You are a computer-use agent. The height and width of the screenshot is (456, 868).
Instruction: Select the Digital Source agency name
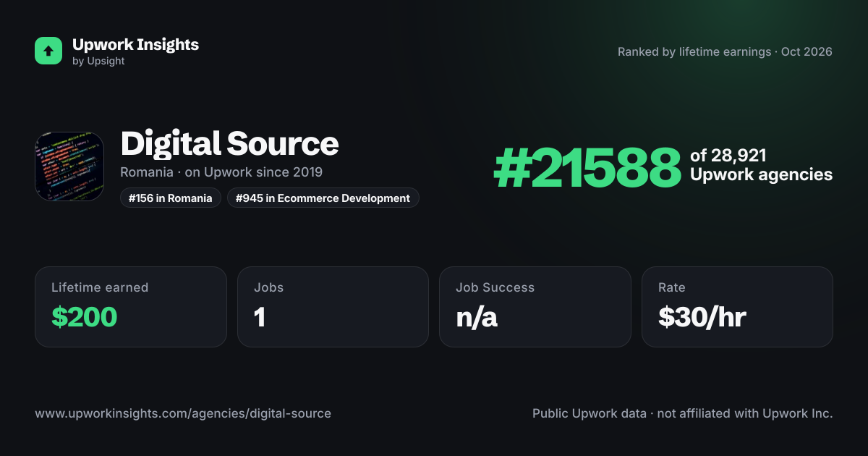[x=229, y=143]
